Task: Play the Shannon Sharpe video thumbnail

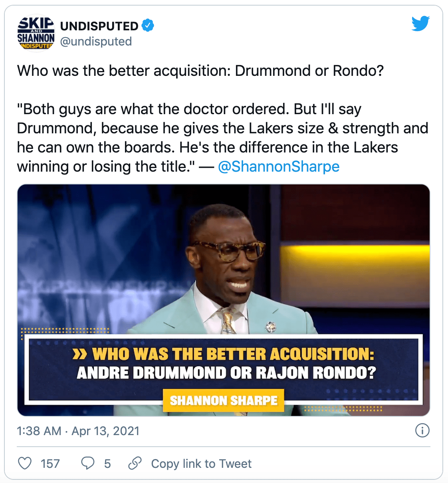Action: pyautogui.click(x=224, y=300)
